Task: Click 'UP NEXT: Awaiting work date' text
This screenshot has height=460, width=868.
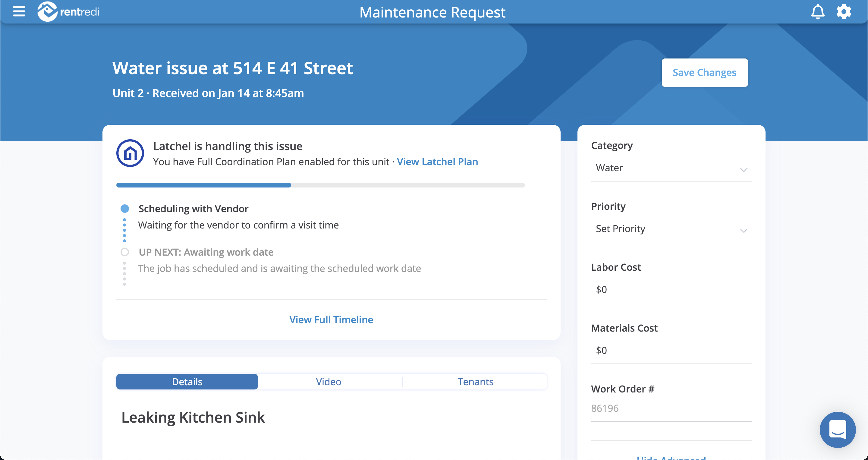Action: coord(206,252)
